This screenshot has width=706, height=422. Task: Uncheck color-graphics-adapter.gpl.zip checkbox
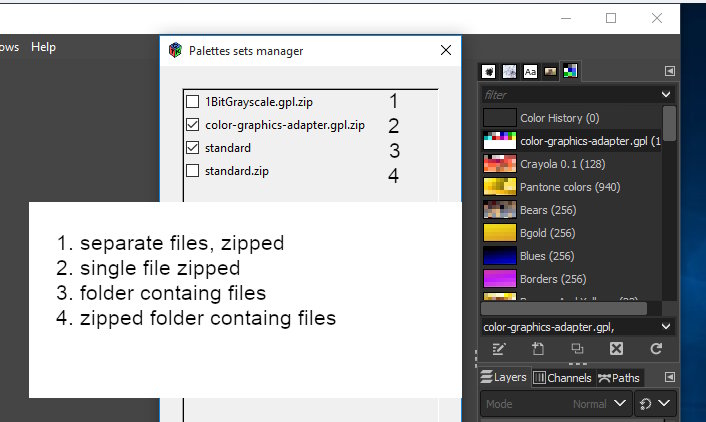[x=193, y=124]
